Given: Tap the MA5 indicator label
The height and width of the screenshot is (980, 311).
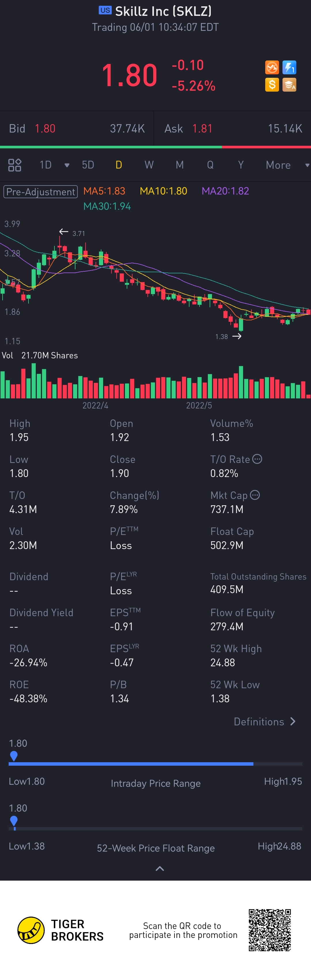Looking at the screenshot, I should click(x=104, y=191).
